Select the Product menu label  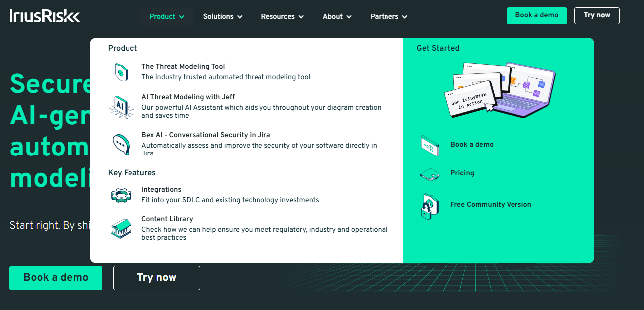tap(162, 16)
